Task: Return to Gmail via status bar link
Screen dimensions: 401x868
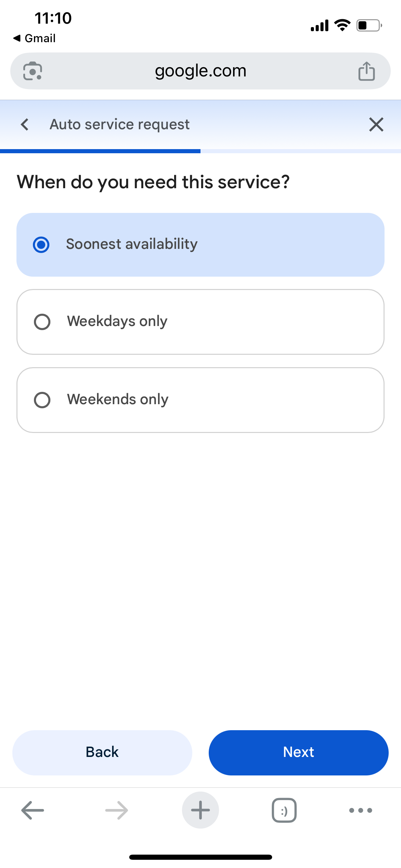Action: (34, 38)
